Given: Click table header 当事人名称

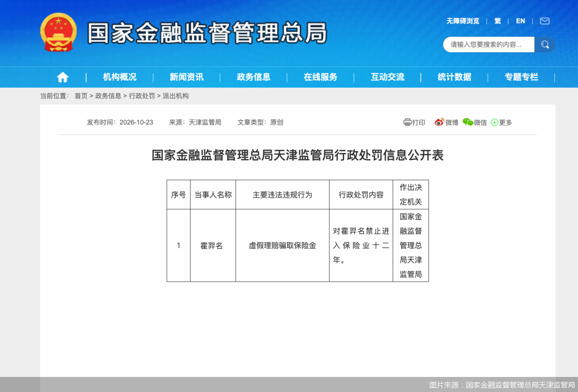Looking at the screenshot, I should [213, 195].
